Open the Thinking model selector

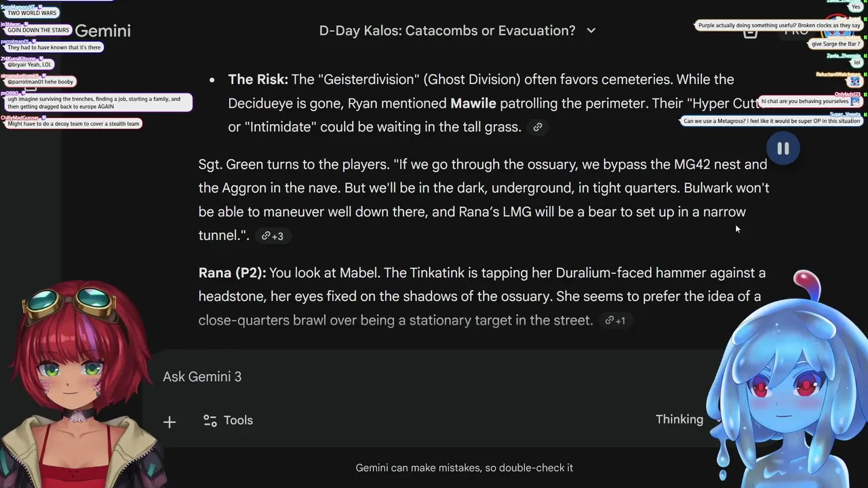point(679,420)
